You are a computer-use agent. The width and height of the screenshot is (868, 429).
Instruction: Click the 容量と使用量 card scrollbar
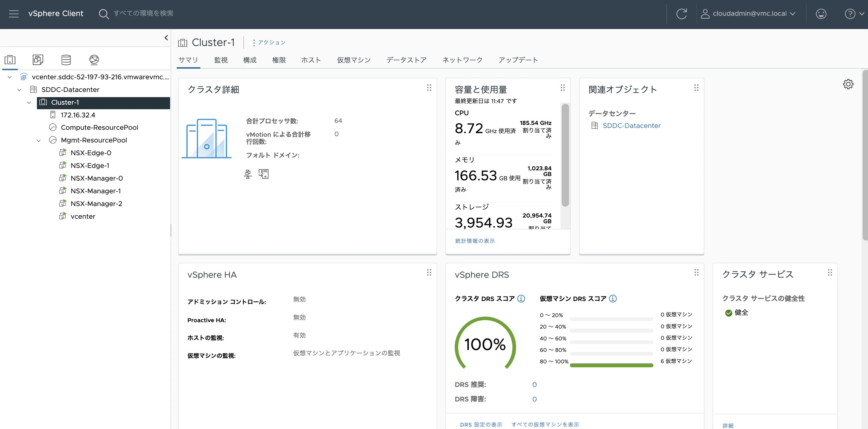pyautogui.click(x=565, y=155)
